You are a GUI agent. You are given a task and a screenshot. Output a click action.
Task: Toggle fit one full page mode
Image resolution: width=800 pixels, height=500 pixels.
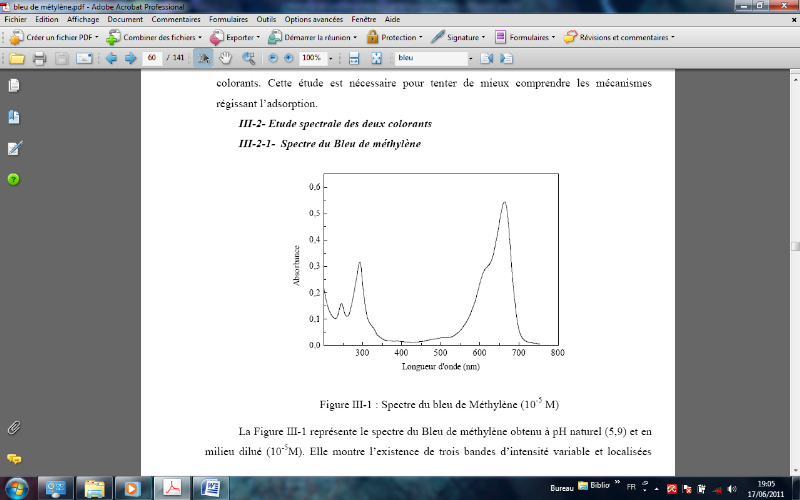pyautogui.click(x=377, y=58)
